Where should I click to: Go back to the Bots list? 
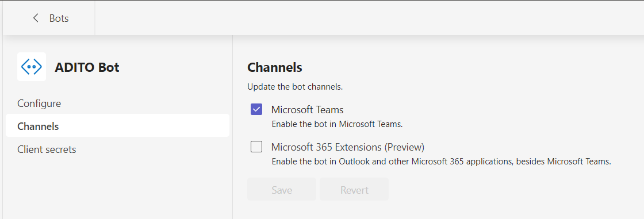click(x=59, y=18)
